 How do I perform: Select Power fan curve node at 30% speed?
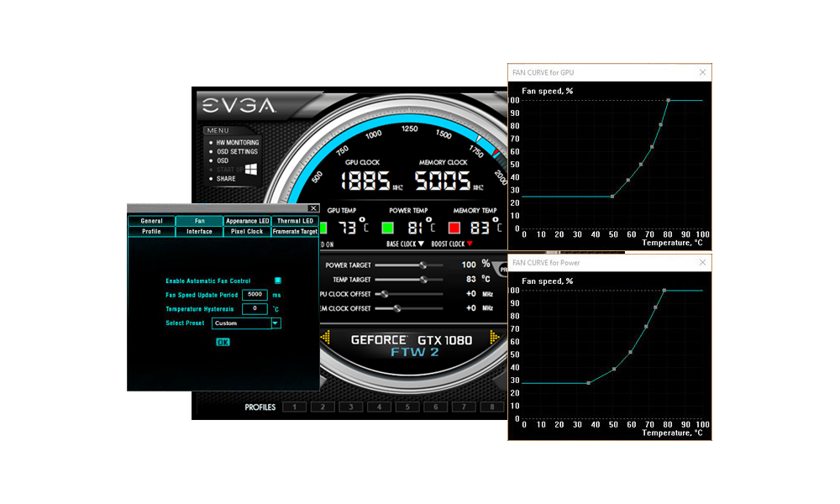[589, 383]
